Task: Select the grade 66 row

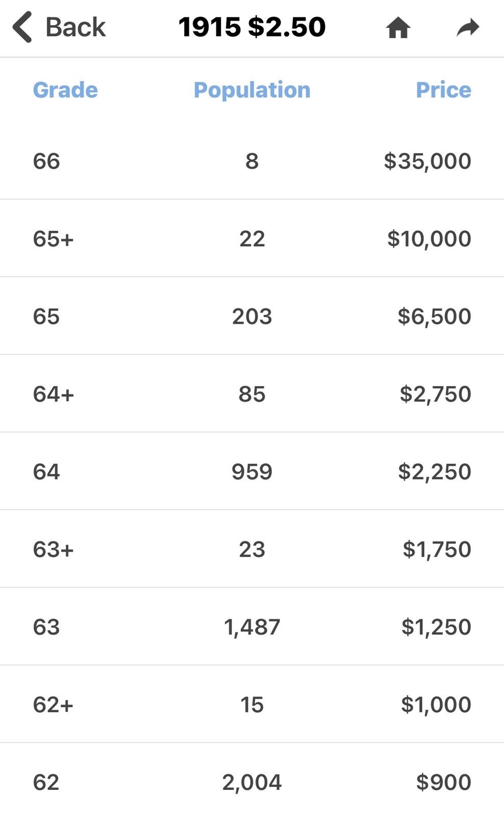Action: coord(252,161)
